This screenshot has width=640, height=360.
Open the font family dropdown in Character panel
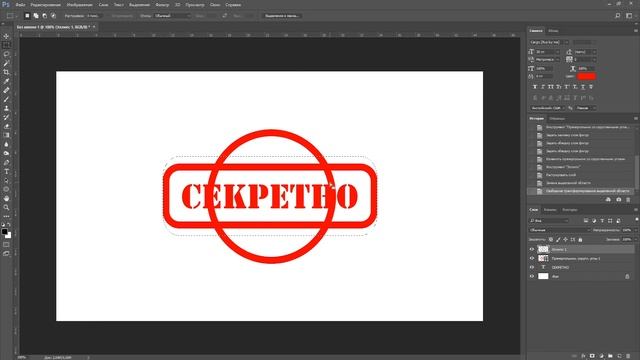549,42
